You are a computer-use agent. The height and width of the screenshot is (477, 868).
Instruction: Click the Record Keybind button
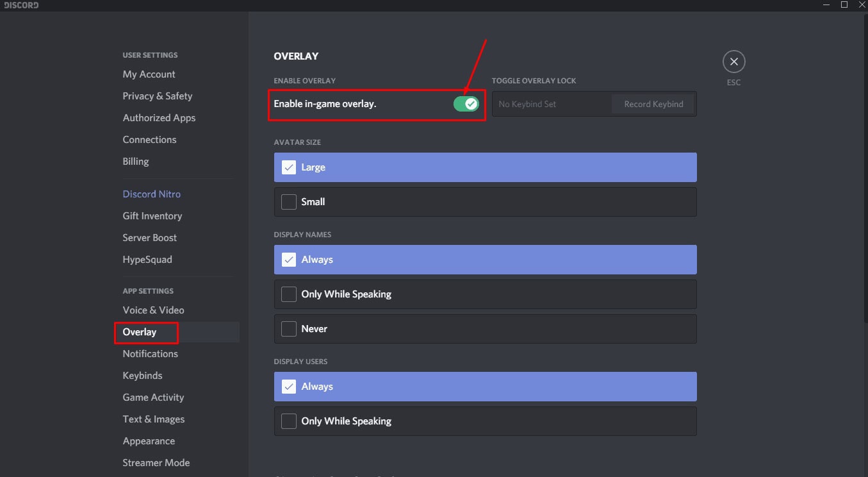click(653, 104)
